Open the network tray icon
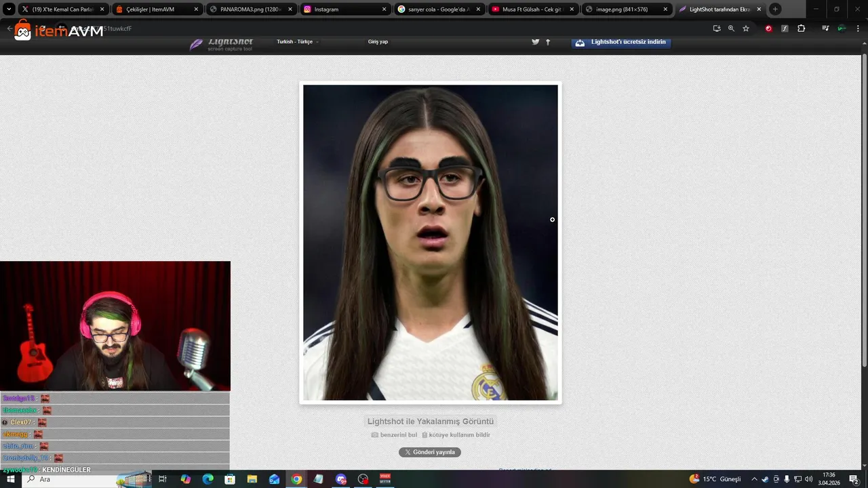Image resolution: width=868 pixels, height=488 pixels. 797,479
